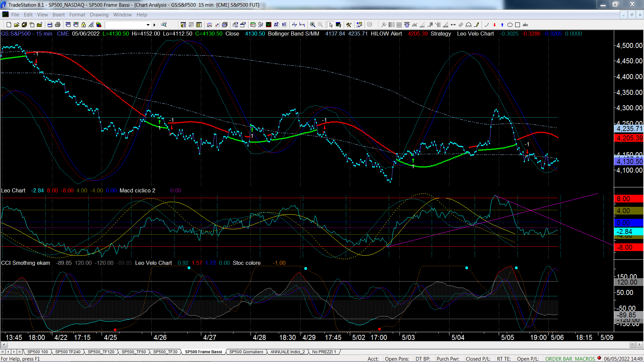The image size is (644, 362).
Task: Select the ellipse drawing tool
Action: tap(510, 24)
